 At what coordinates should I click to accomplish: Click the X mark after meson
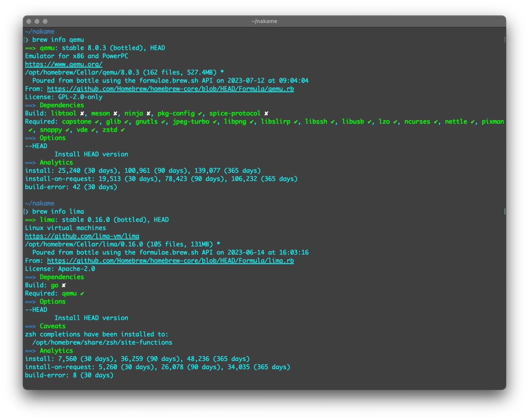click(x=115, y=113)
